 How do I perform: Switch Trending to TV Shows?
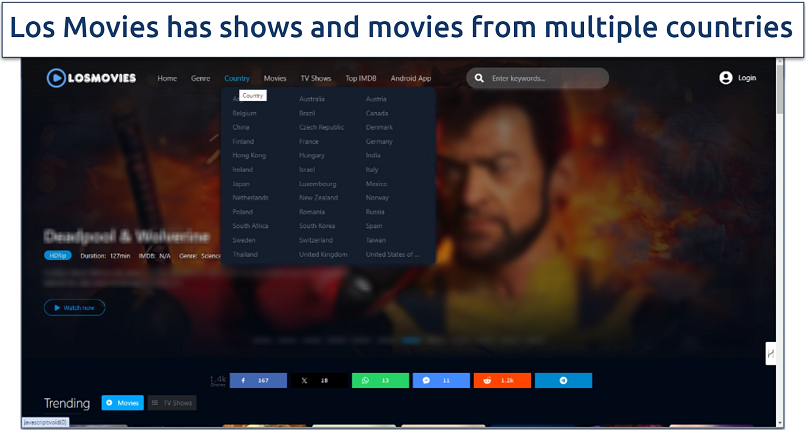tap(172, 403)
